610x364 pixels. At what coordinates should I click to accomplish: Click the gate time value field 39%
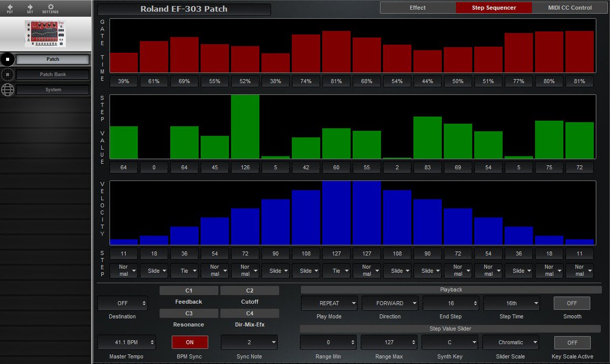click(124, 81)
